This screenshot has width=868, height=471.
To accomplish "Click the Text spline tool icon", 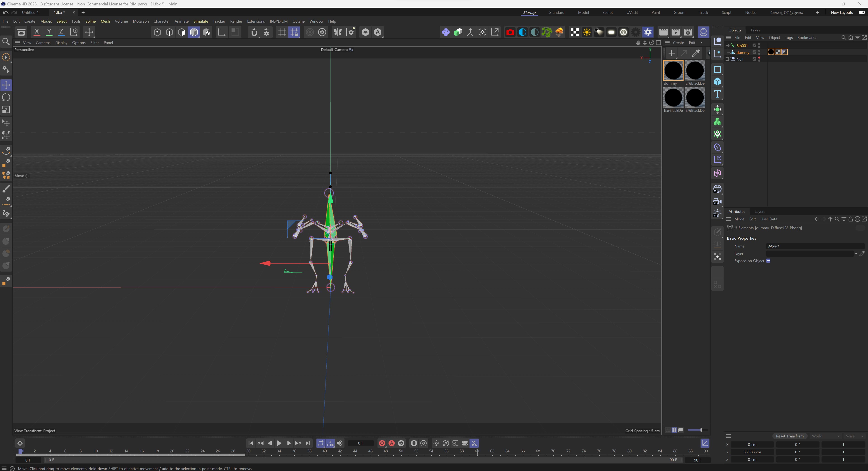I will coord(717,94).
